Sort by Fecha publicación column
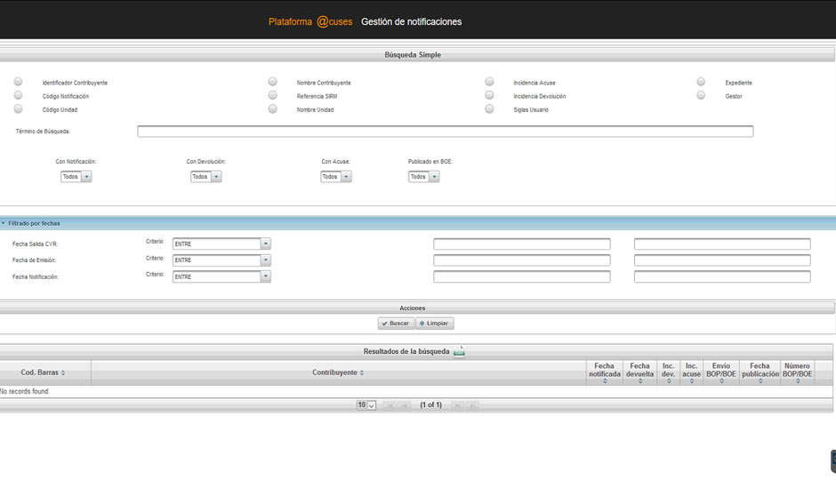 [x=760, y=381]
